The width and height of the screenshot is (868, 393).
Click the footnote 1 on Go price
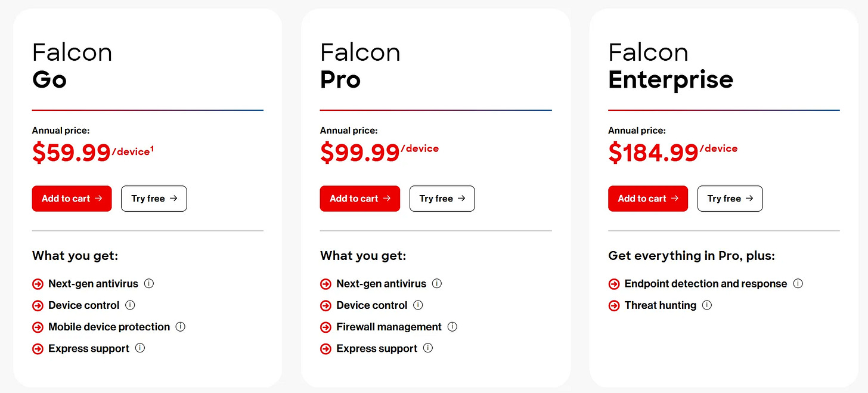click(x=152, y=149)
